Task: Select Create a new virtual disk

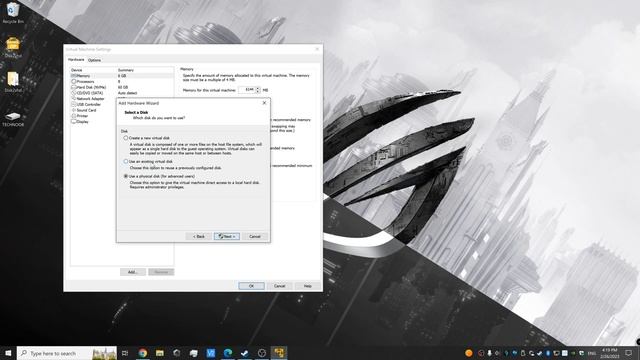Action: click(147, 138)
